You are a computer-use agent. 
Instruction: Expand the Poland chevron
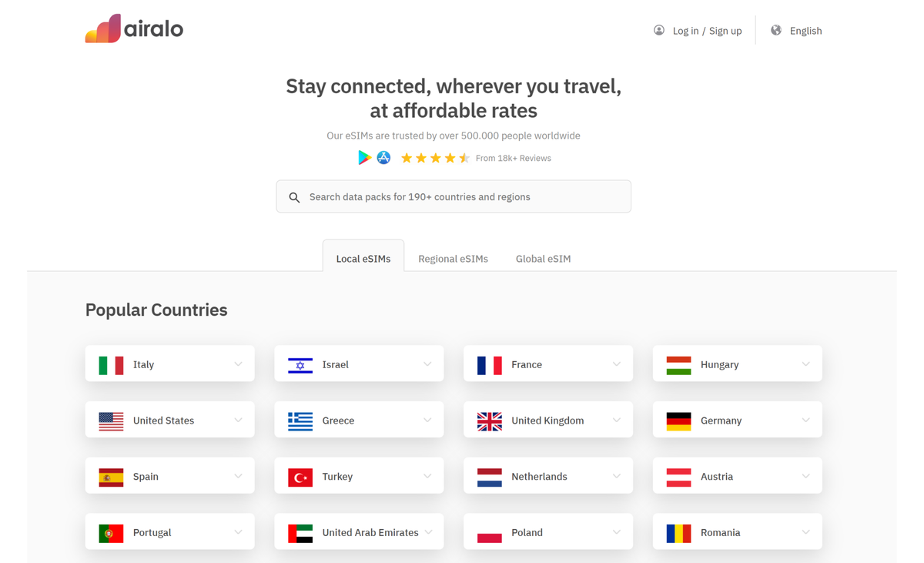coord(617,532)
